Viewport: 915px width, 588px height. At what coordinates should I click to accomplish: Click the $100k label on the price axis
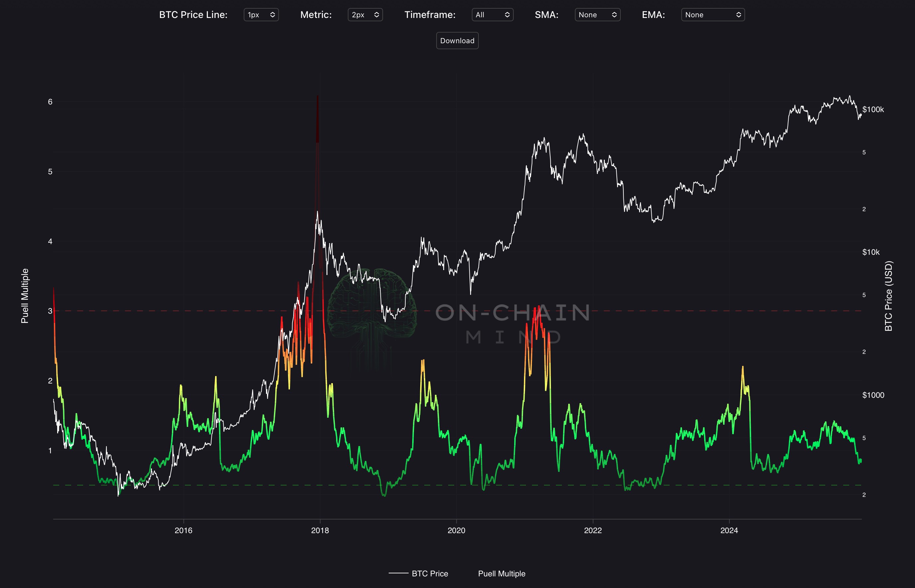[x=873, y=109]
